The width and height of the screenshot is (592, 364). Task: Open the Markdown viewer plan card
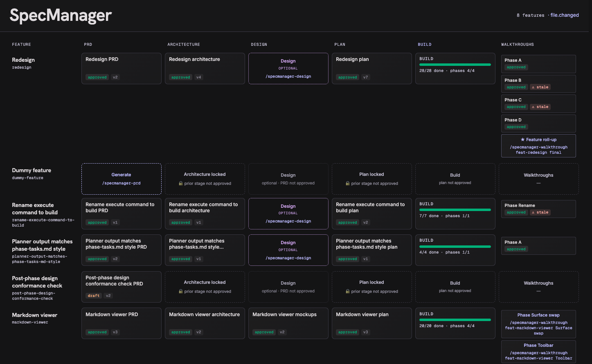372,323
